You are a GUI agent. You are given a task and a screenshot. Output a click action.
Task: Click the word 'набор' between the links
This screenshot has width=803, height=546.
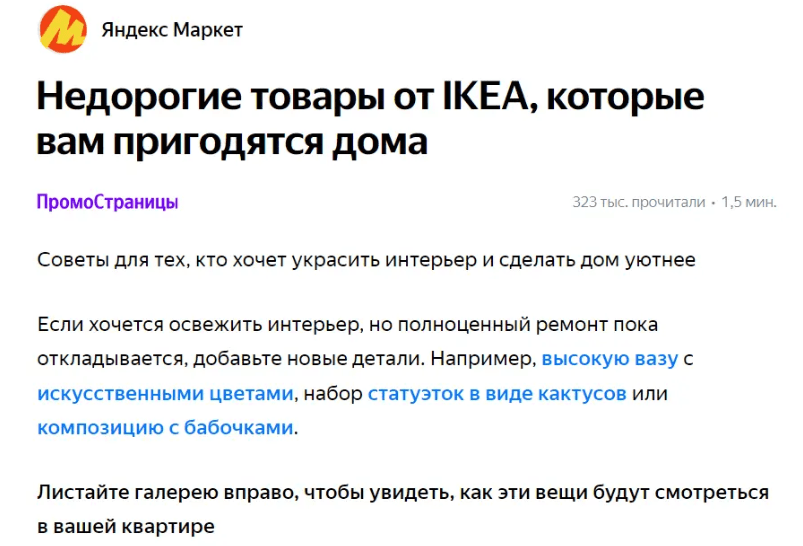pos(333,393)
